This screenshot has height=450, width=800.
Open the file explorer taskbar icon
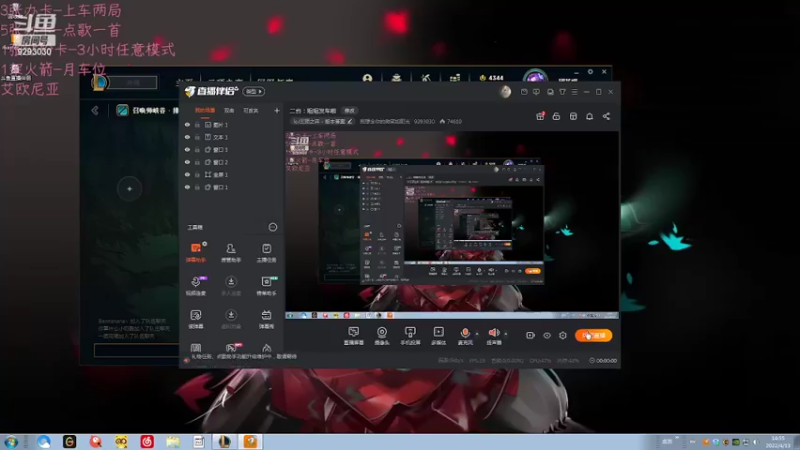pyautogui.click(x=172, y=442)
